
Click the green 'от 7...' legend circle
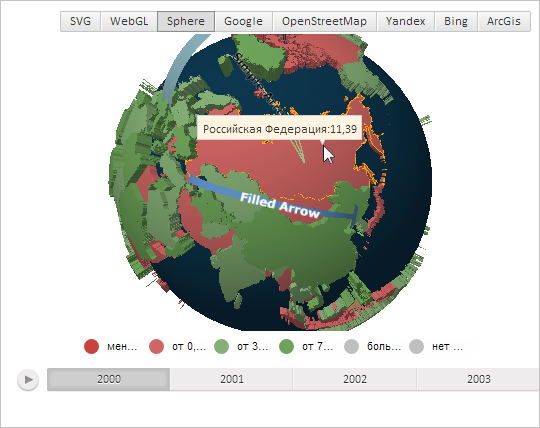(x=286, y=346)
